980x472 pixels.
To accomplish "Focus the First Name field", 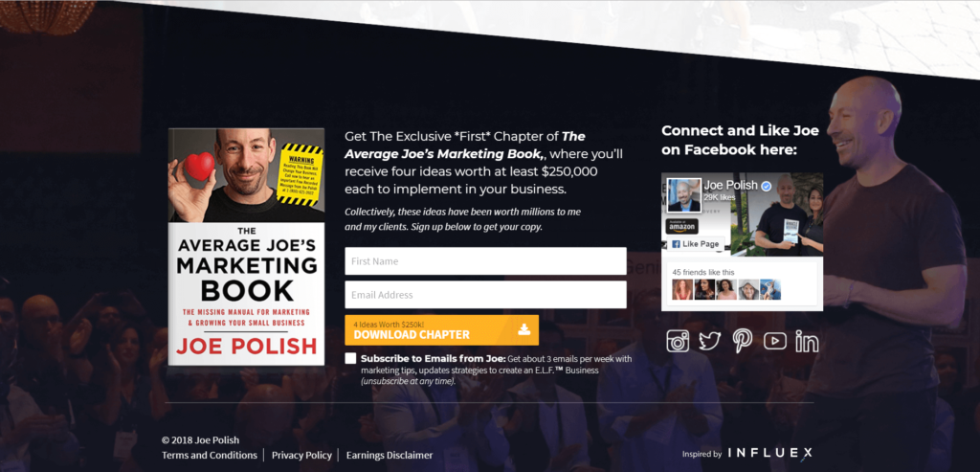I will [x=485, y=260].
